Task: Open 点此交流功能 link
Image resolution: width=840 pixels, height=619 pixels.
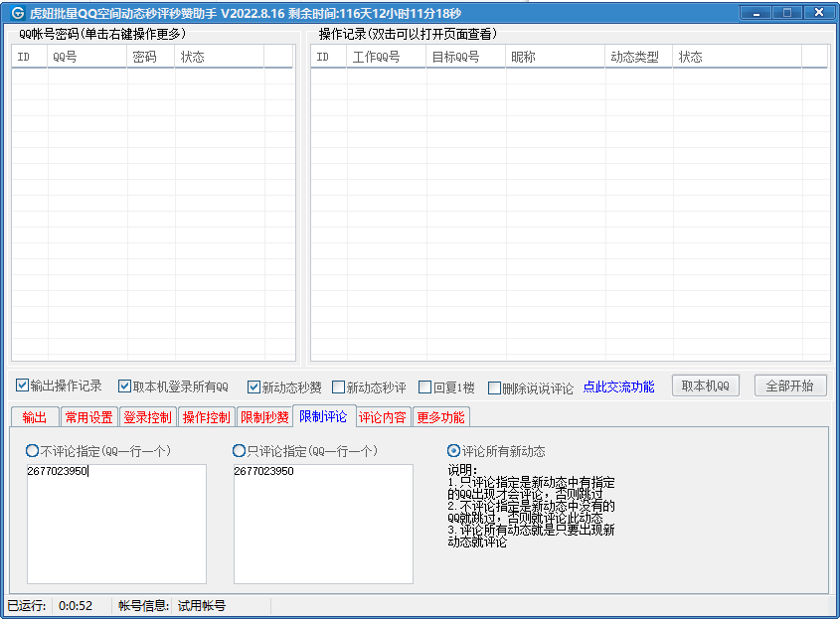Action: 618,387
